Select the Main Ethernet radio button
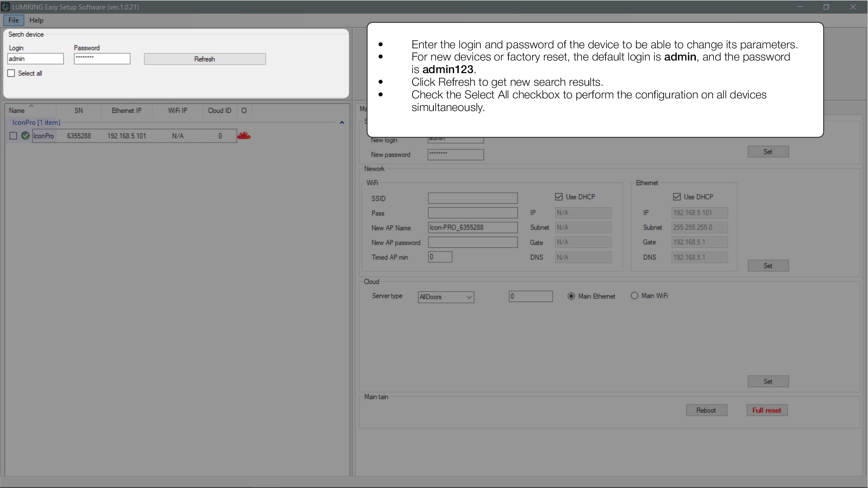This screenshot has height=488, width=868. (x=571, y=296)
